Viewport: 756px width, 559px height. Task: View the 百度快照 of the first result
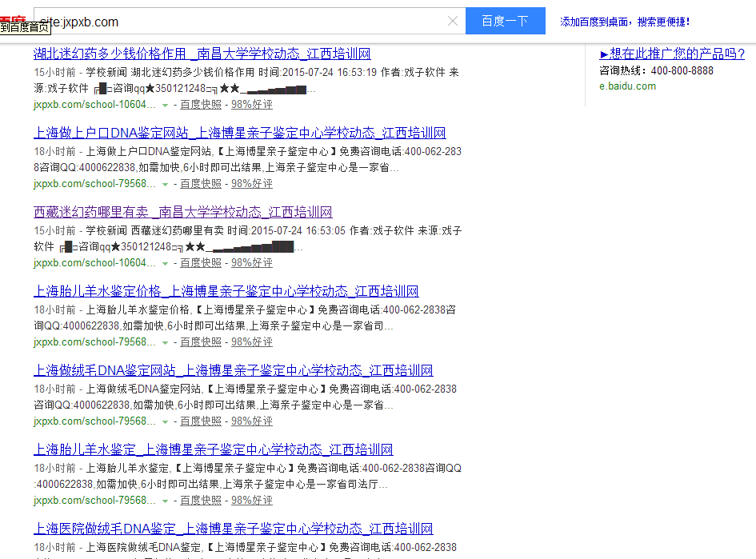pyautogui.click(x=200, y=104)
